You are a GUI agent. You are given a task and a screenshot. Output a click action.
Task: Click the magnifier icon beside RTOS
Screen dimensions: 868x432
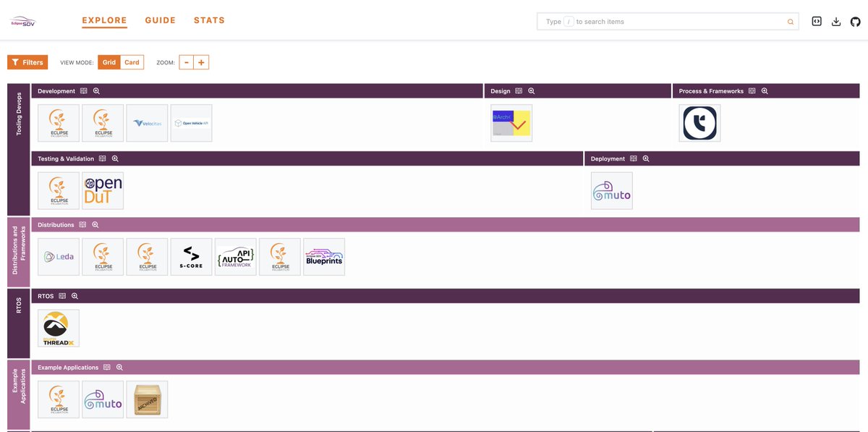pos(75,296)
